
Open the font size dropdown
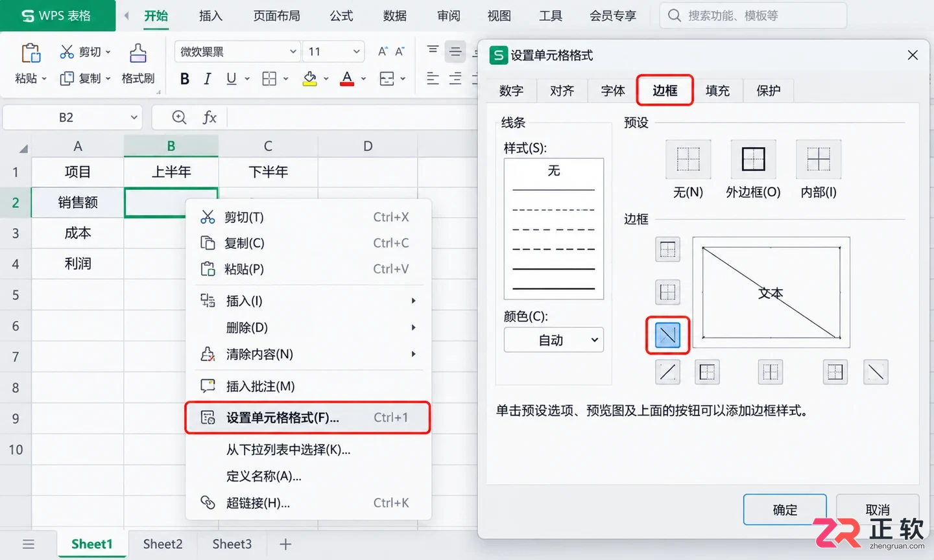[334, 51]
